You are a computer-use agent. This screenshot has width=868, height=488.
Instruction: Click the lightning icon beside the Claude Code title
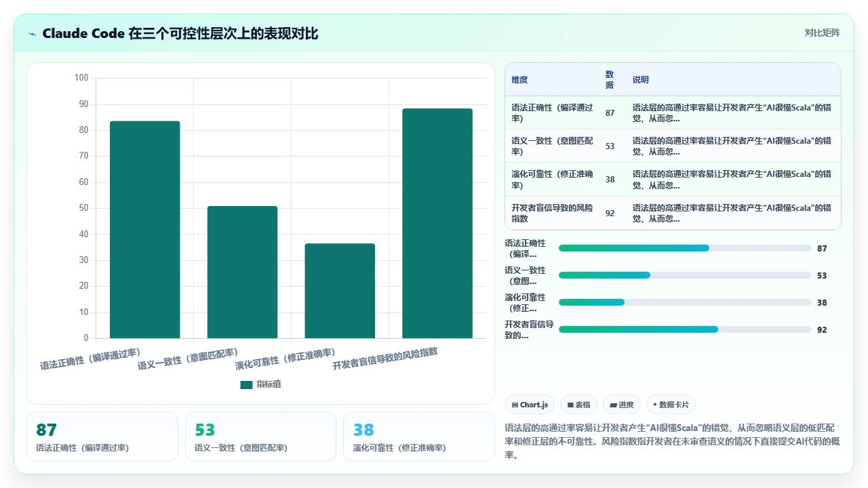pyautogui.click(x=32, y=34)
